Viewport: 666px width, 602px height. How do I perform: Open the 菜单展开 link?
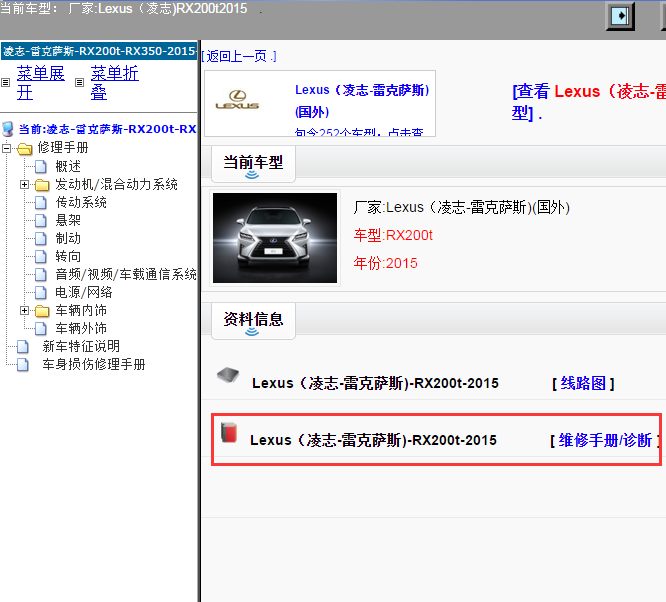pyautogui.click(x=41, y=83)
